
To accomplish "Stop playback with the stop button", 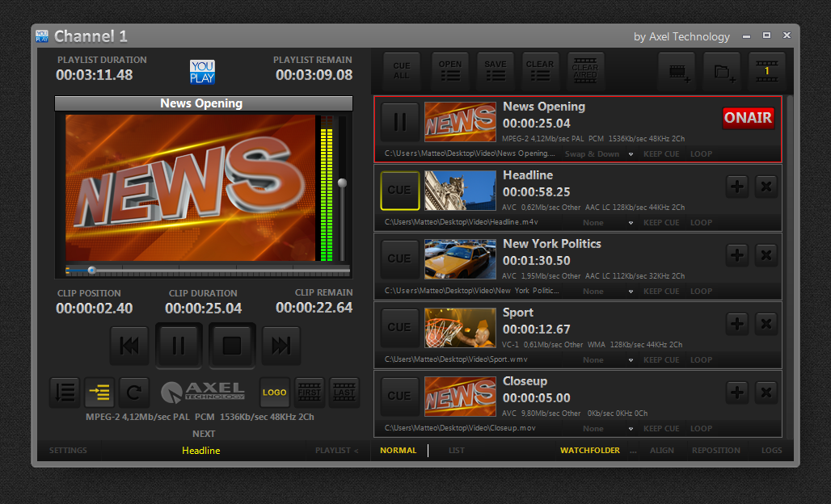I will pyautogui.click(x=232, y=346).
